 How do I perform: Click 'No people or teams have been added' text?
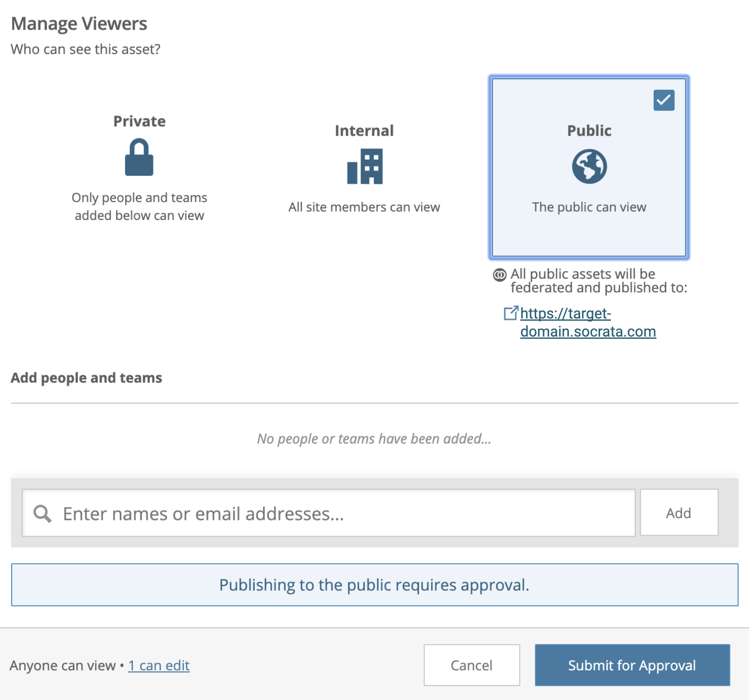[374, 438]
